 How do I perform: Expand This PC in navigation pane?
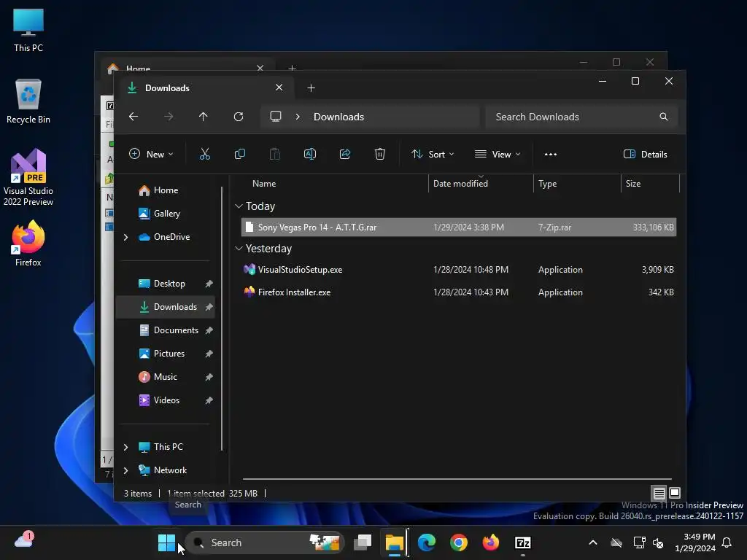pos(125,447)
